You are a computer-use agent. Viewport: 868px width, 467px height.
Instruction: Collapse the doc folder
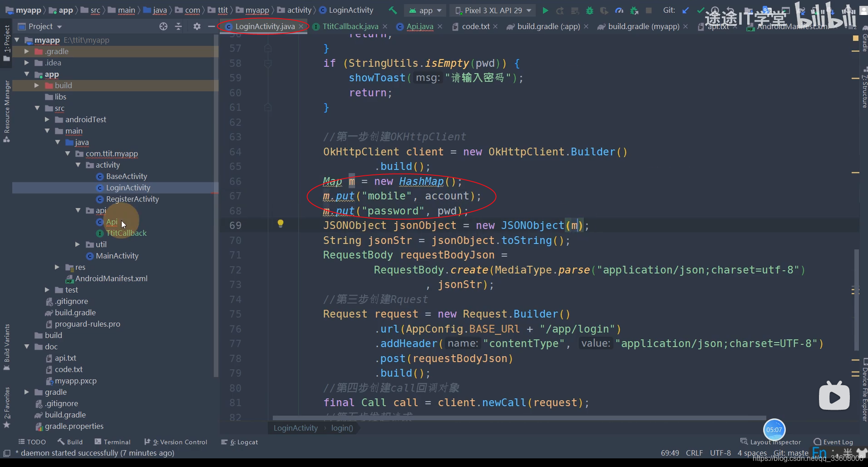coord(27,347)
